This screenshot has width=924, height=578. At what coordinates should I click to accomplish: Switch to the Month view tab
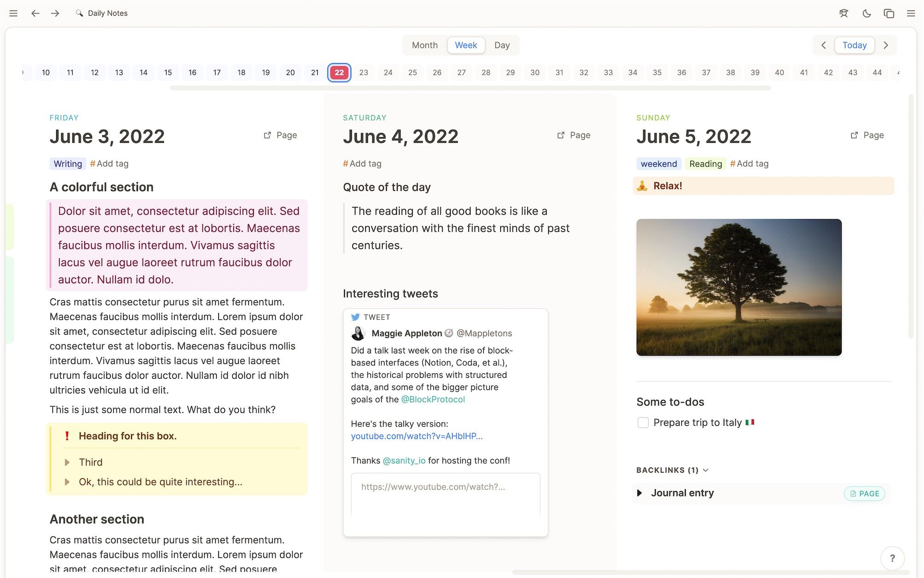point(425,45)
